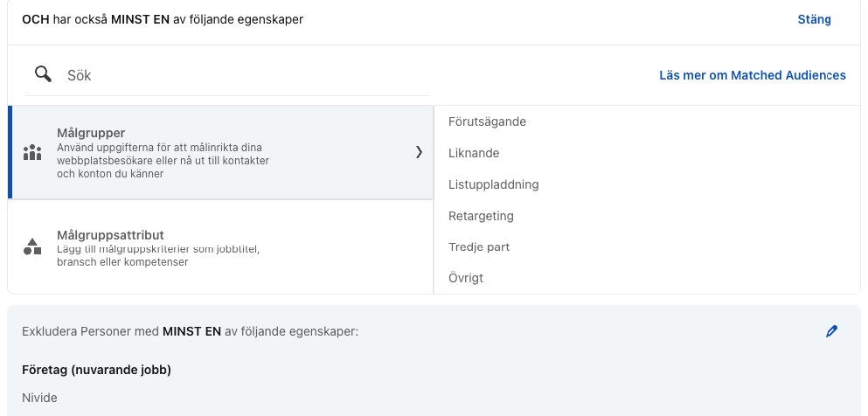Select the Målgruppsattribut category title
The image size is (868, 416).
pos(110,234)
